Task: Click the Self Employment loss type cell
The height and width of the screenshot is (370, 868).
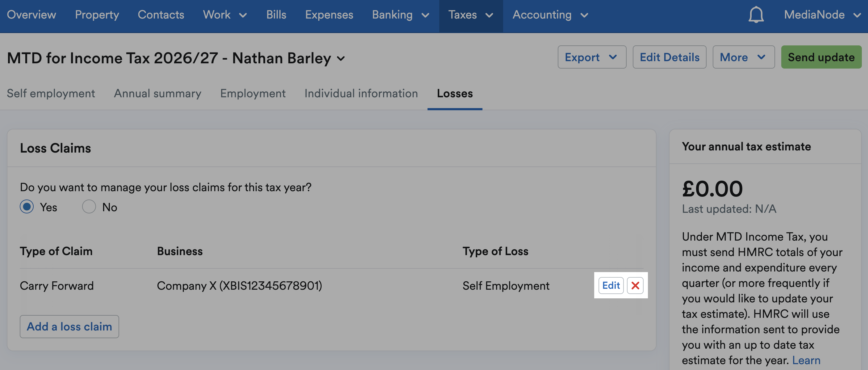Action: coord(506,286)
